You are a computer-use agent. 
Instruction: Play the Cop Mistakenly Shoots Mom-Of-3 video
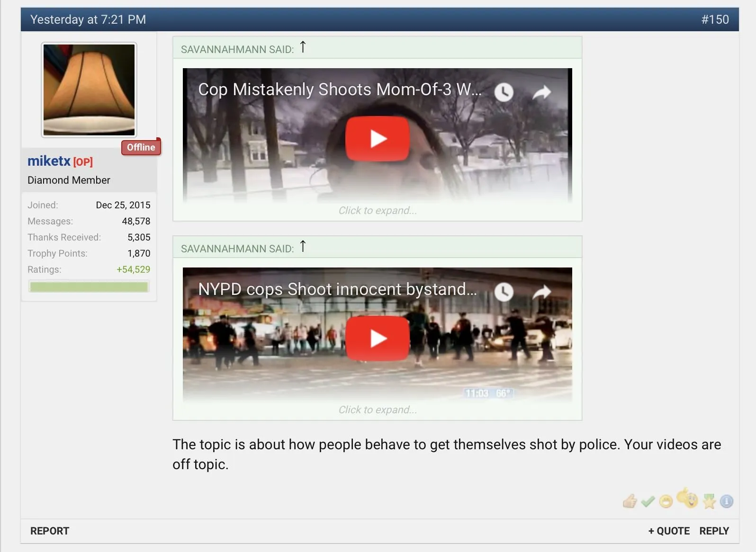click(x=378, y=139)
